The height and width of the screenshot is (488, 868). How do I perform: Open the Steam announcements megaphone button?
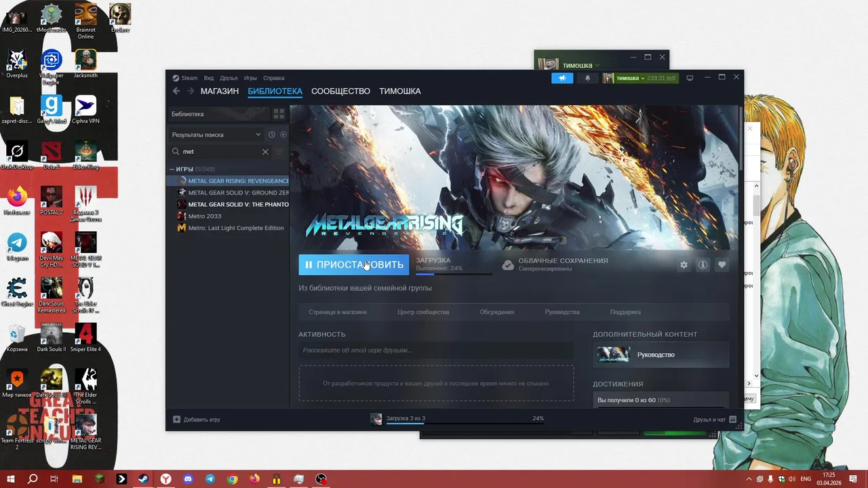click(x=562, y=78)
